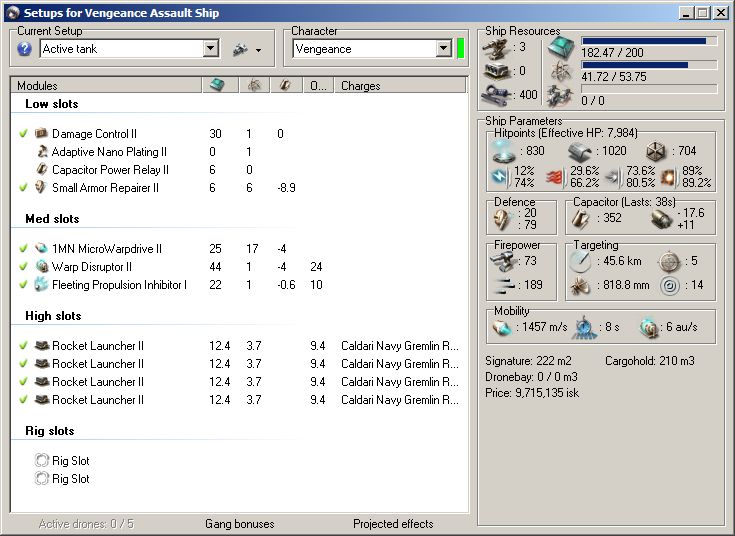735x536 pixels.
Task: Click the armor hitpoints icon
Action: (x=580, y=151)
